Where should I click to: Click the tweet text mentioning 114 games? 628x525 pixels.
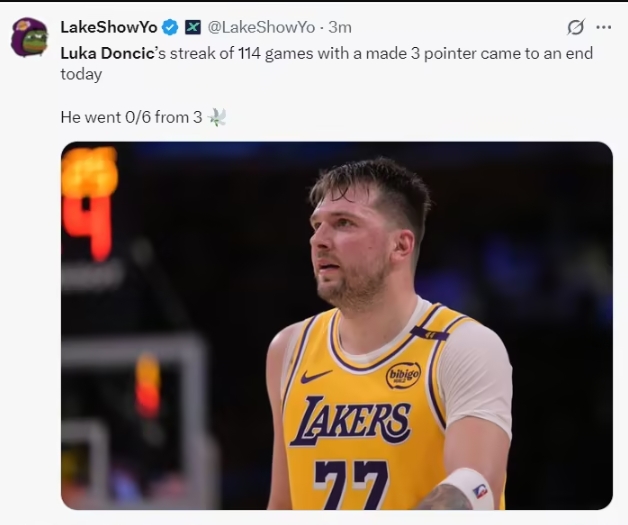(x=300, y=53)
